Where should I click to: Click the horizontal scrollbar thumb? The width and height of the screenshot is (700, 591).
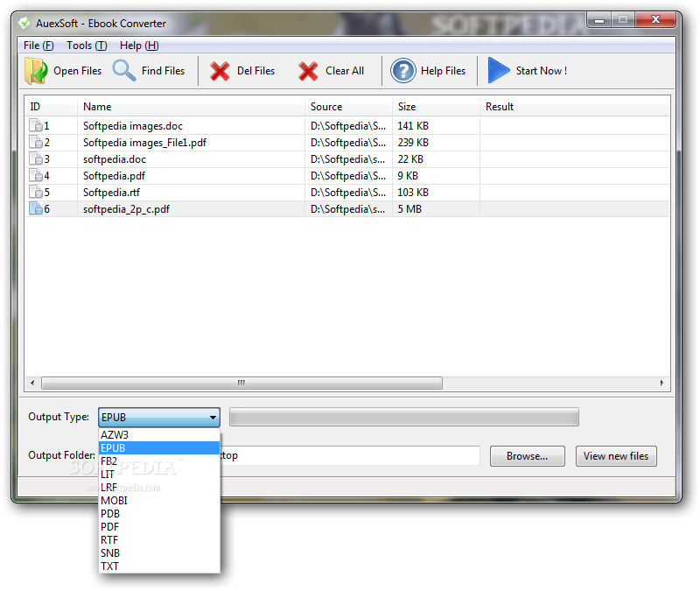coord(241,383)
